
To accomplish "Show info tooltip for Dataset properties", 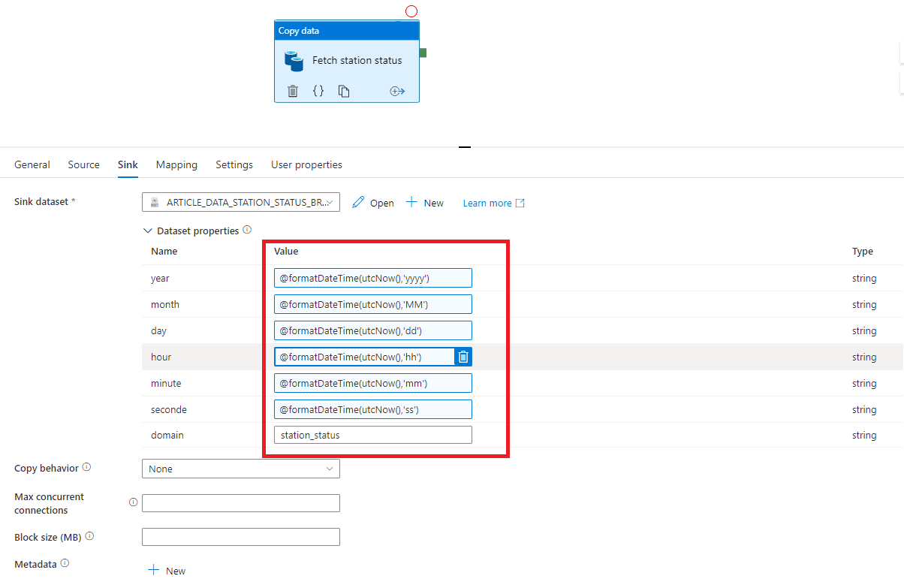I will tap(247, 231).
